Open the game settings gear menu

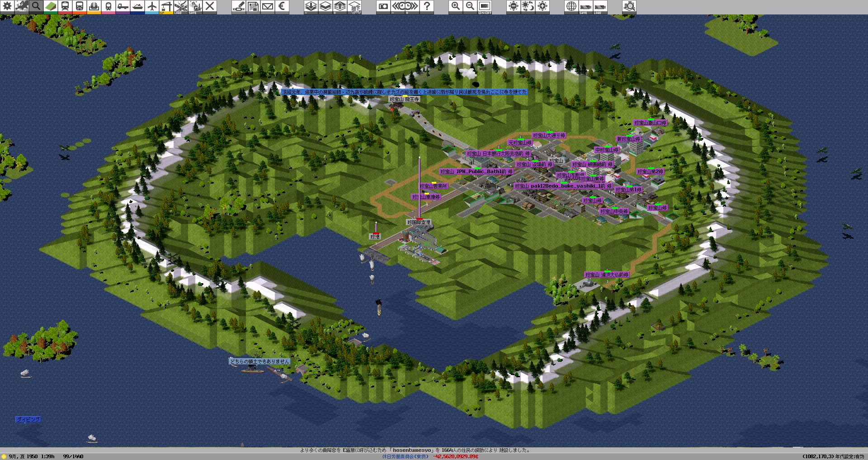pos(7,7)
